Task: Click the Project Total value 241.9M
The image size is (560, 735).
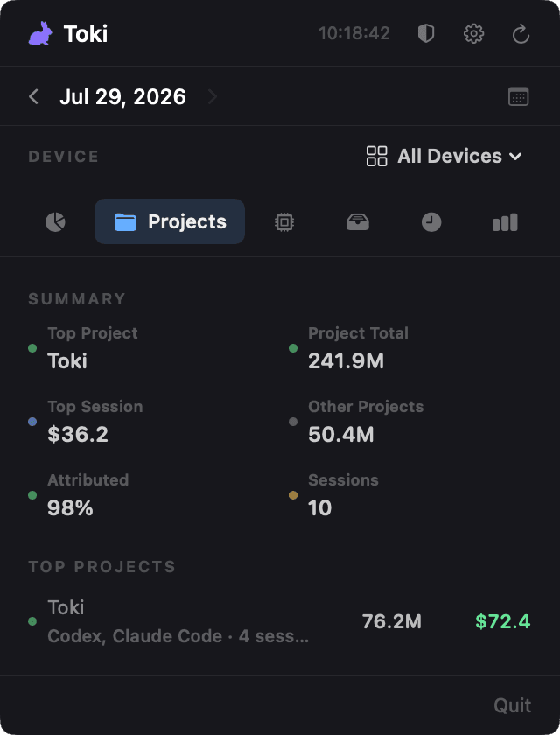Action: (x=346, y=360)
